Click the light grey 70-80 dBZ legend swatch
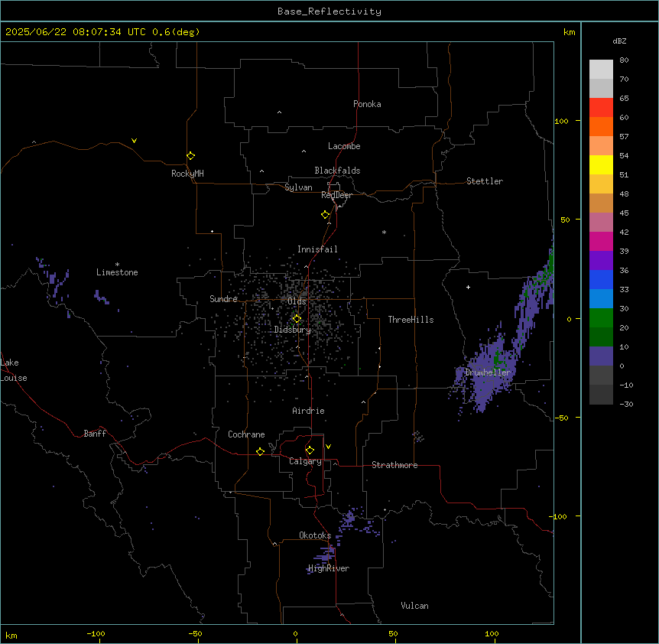This screenshot has width=659, height=644. (601, 70)
